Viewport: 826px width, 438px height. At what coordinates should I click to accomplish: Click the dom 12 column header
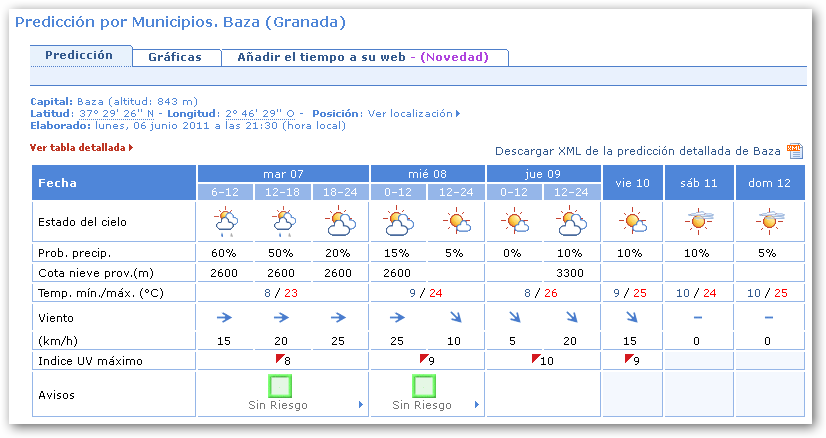(770, 183)
